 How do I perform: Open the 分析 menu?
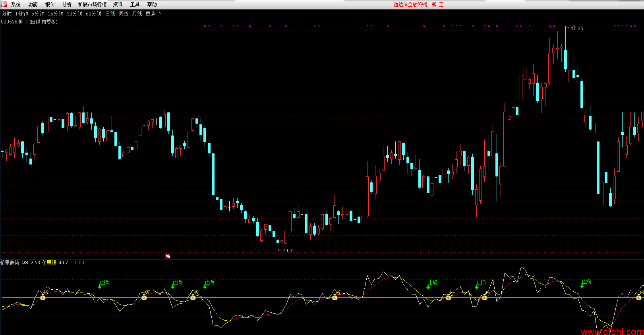[x=67, y=4]
